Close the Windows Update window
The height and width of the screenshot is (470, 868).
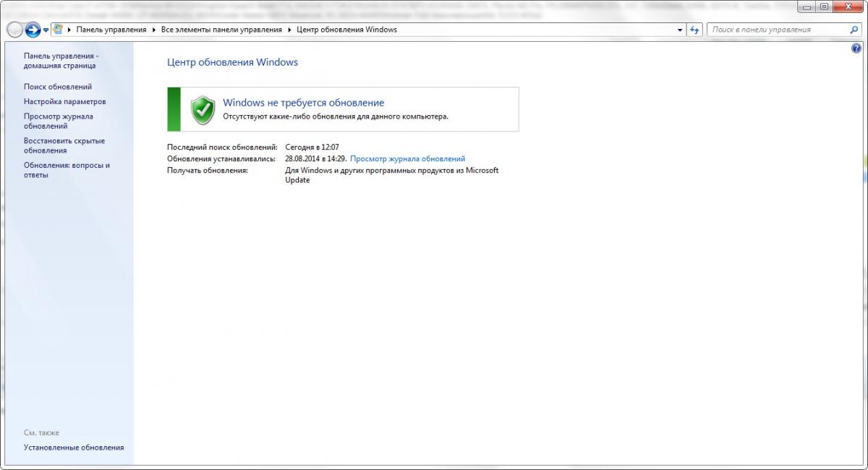[x=849, y=7]
